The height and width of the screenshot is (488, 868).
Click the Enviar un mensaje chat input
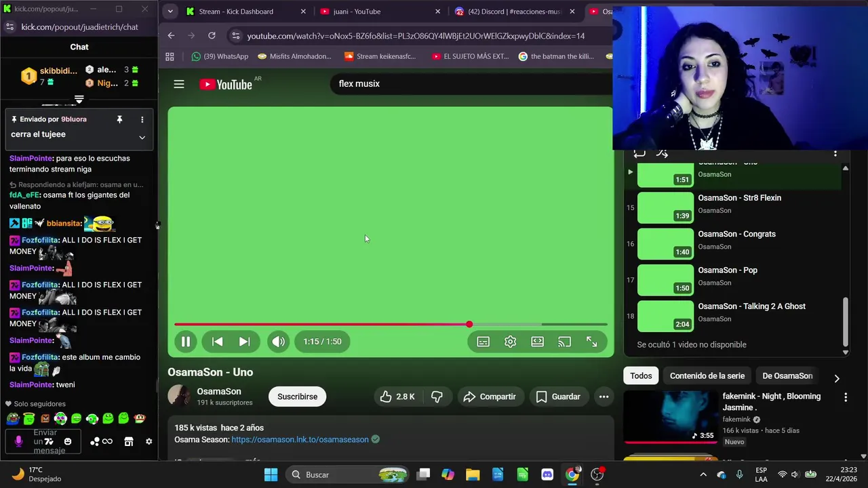coord(44,441)
